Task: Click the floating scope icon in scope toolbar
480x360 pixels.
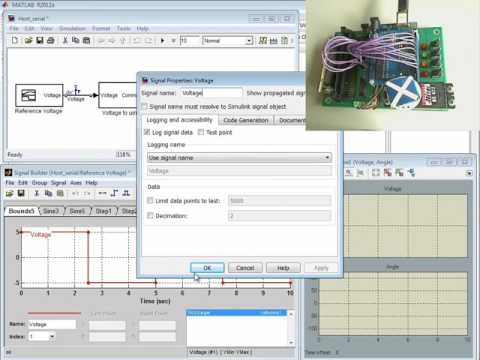Action: (411, 172)
